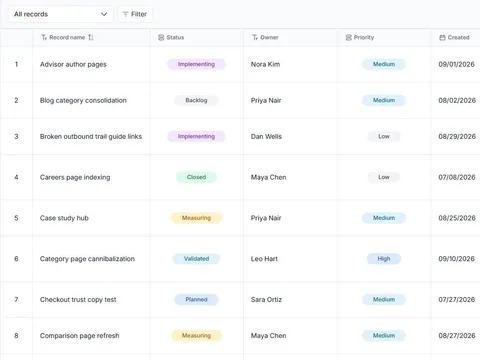Select the Priority column header
Image resolution: width=480 pixels, height=360 pixels.
pos(384,37)
